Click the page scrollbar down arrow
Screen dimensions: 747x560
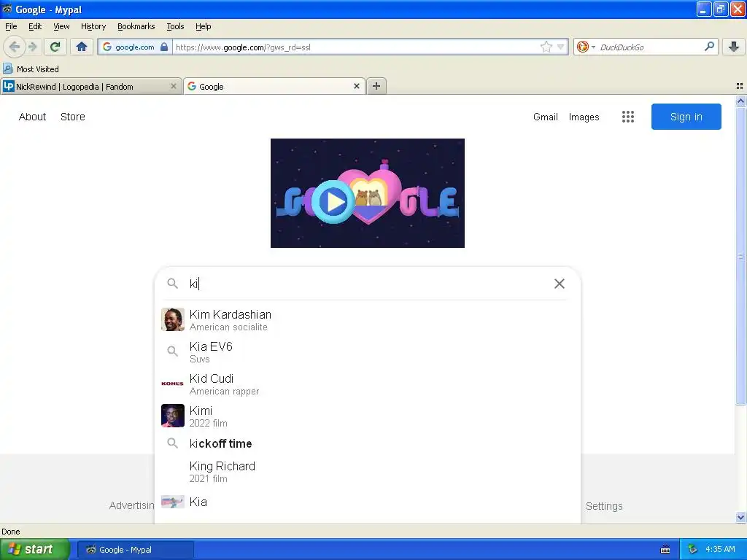[x=740, y=517]
